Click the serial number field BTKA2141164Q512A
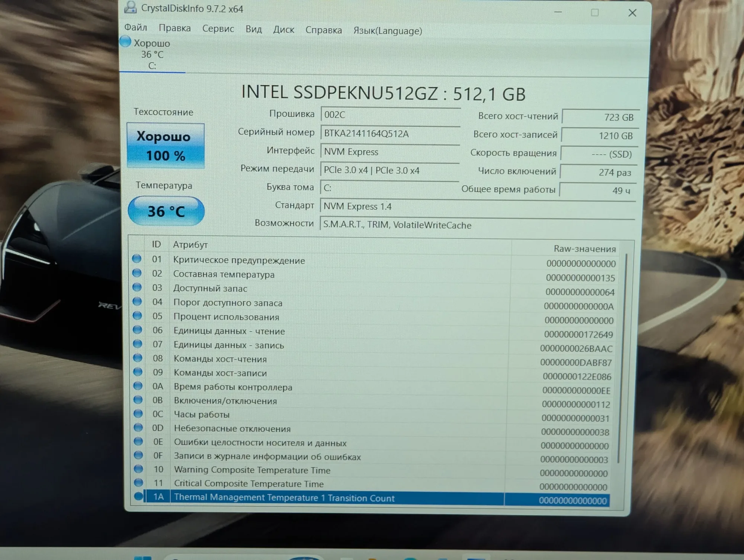The image size is (744, 560). tap(390, 133)
